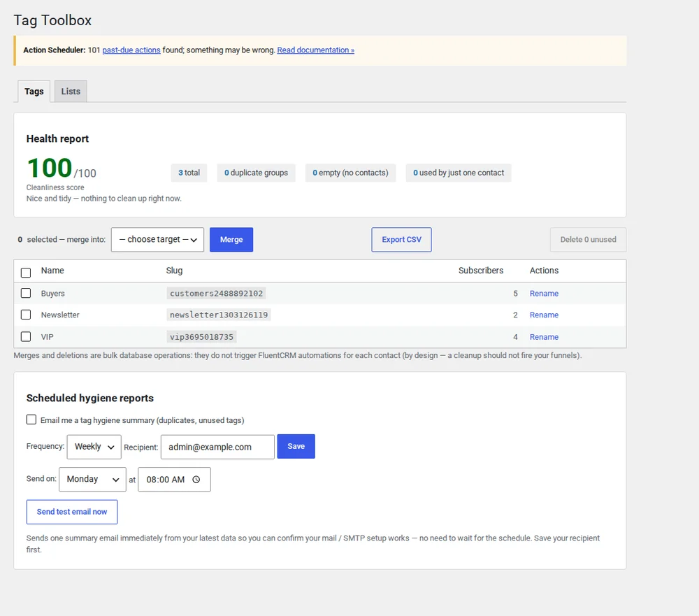Image resolution: width=699 pixels, height=616 pixels.
Task: Click the Name column header
Action: pyautogui.click(x=52, y=271)
